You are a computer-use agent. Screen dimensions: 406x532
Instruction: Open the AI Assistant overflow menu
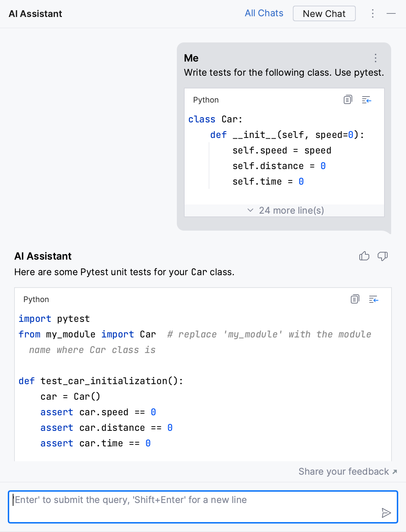point(372,13)
